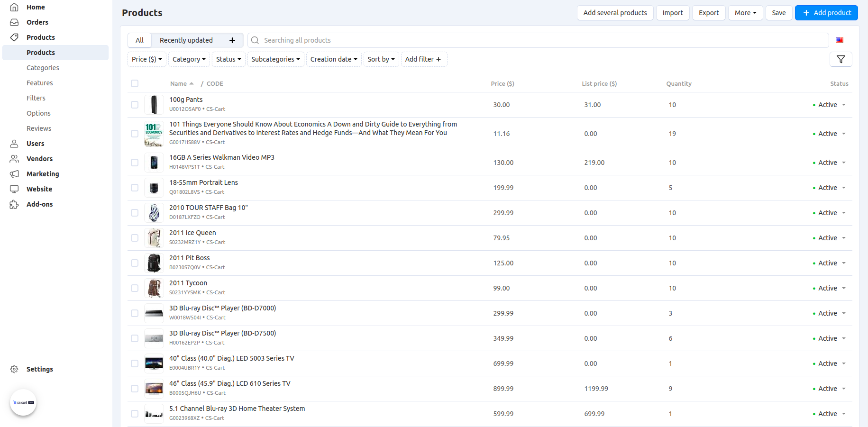Viewport: 868px width, 427px height.
Task: Check the 100g Pants row checkbox
Action: pos(135,105)
